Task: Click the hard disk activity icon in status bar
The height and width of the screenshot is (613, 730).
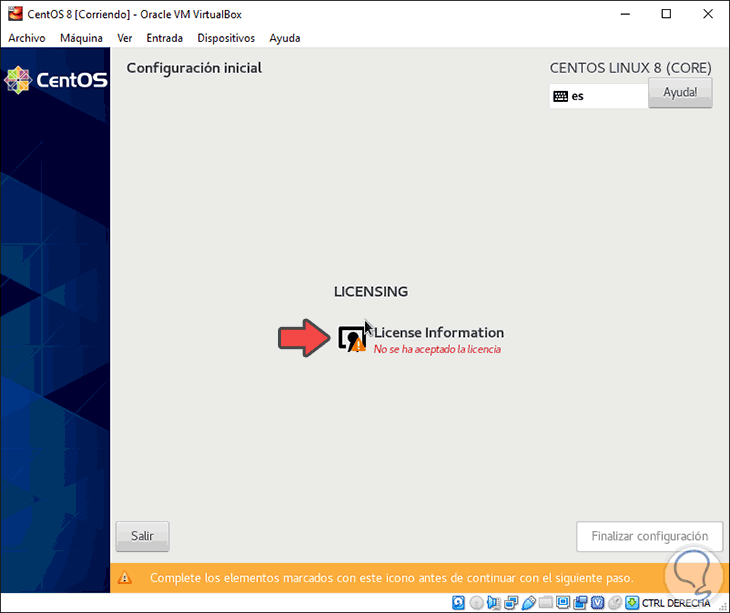Action: (458, 603)
